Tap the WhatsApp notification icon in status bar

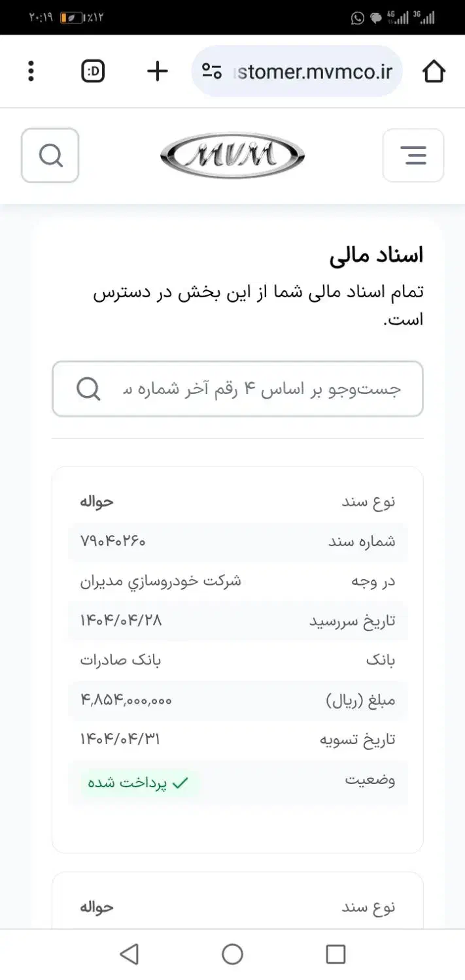coord(357,18)
